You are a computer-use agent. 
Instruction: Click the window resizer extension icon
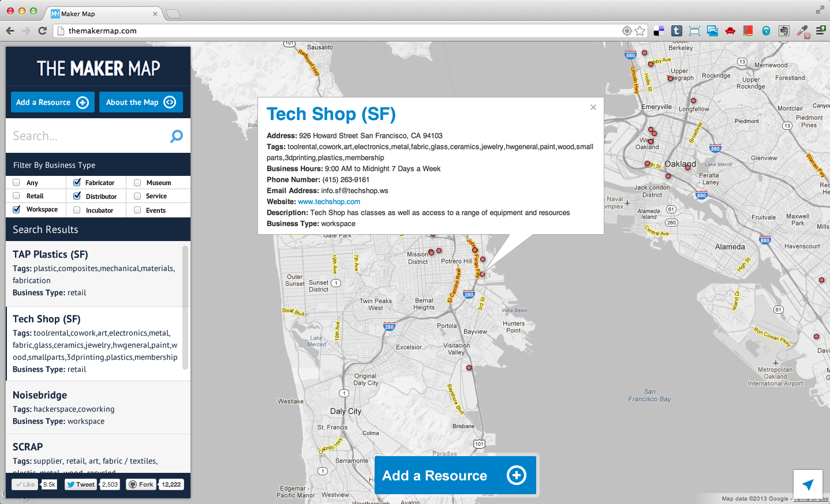click(694, 31)
